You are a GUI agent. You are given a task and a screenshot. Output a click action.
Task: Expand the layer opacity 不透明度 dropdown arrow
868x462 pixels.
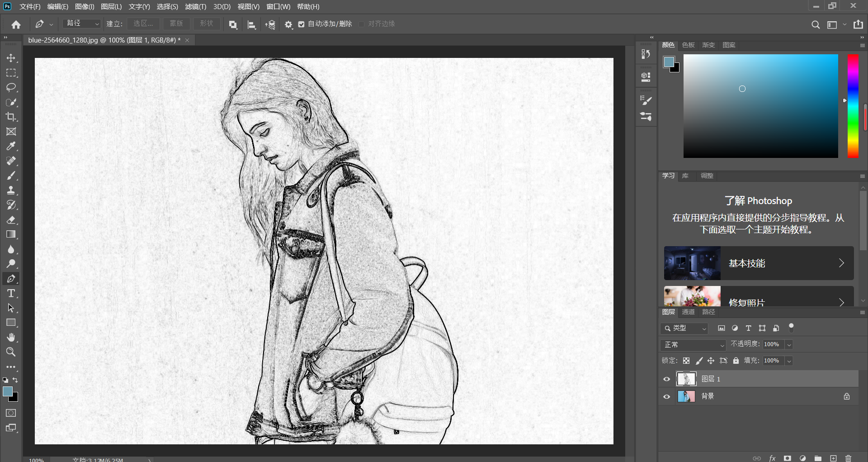(x=789, y=345)
